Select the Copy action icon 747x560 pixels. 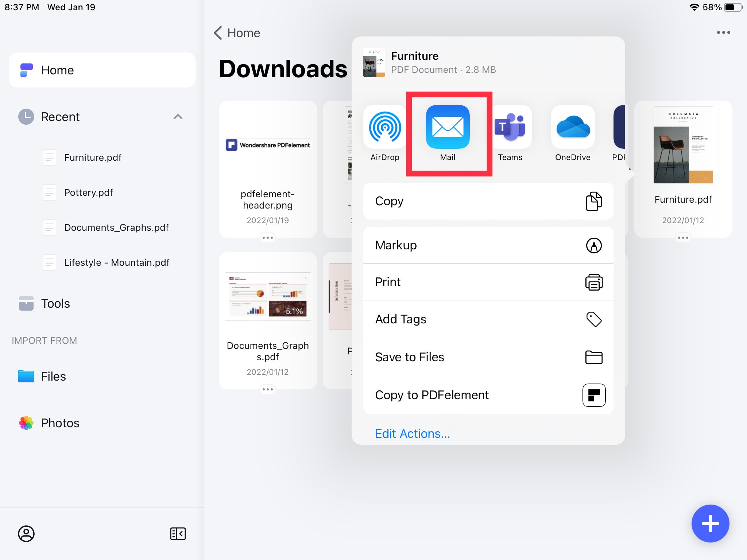[593, 201]
